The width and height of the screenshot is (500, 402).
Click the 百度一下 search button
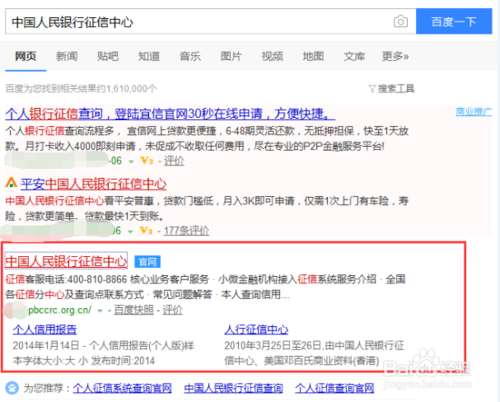(x=454, y=22)
